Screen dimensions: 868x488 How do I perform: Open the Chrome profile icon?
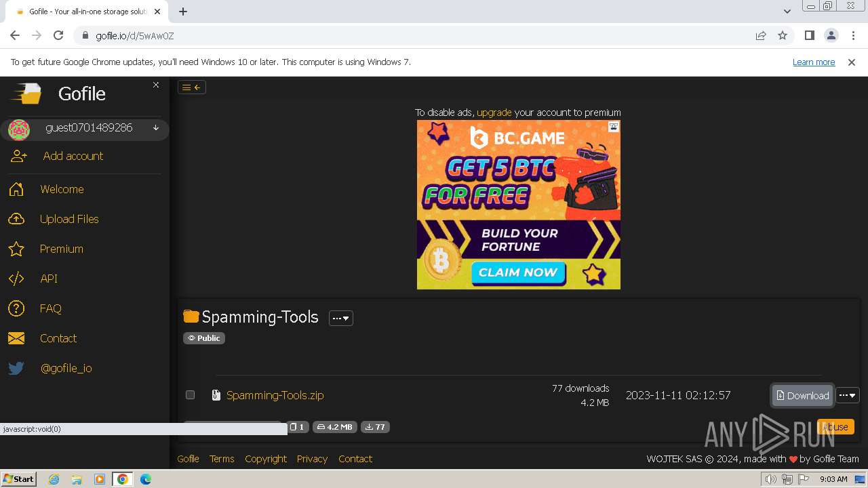coord(831,35)
